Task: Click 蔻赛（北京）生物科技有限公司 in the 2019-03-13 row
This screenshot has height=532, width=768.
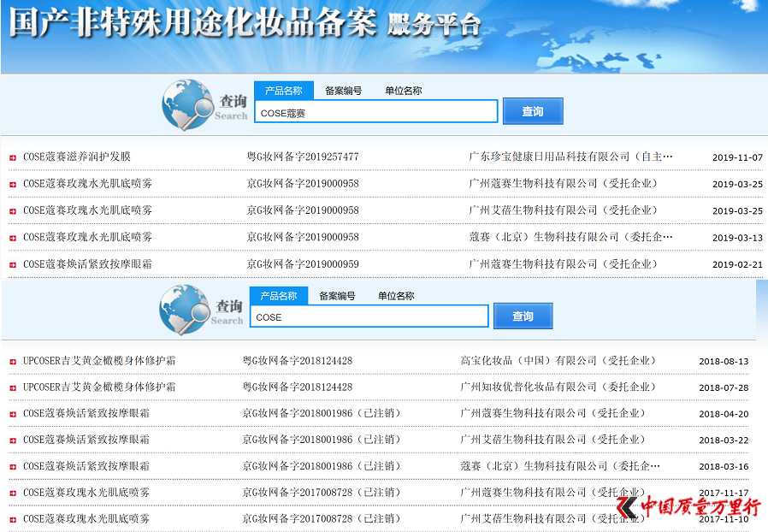Action: (x=544, y=237)
